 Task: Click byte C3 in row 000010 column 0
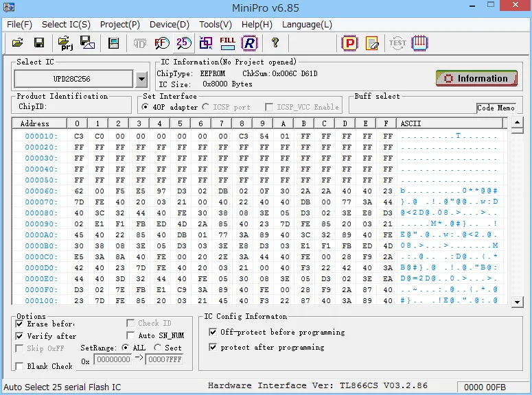pyautogui.click(x=79, y=136)
